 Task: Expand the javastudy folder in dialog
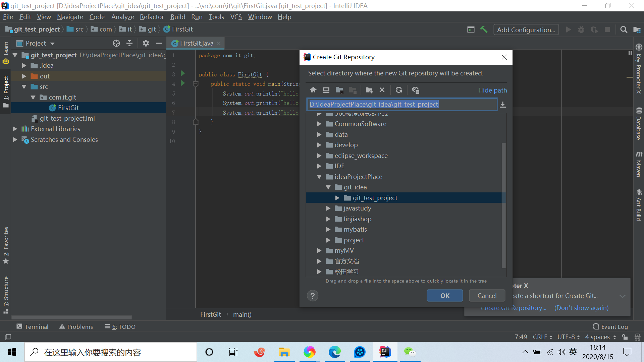coord(328,208)
